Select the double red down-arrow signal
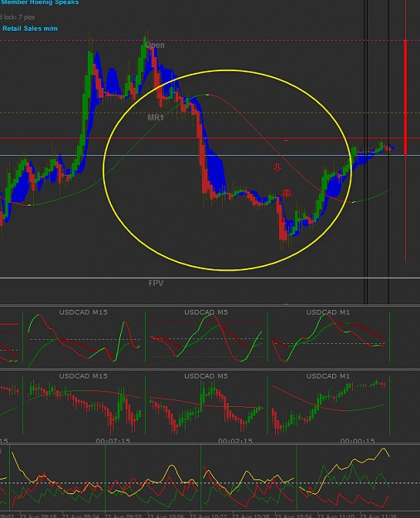The image size is (420, 518). pos(287,193)
